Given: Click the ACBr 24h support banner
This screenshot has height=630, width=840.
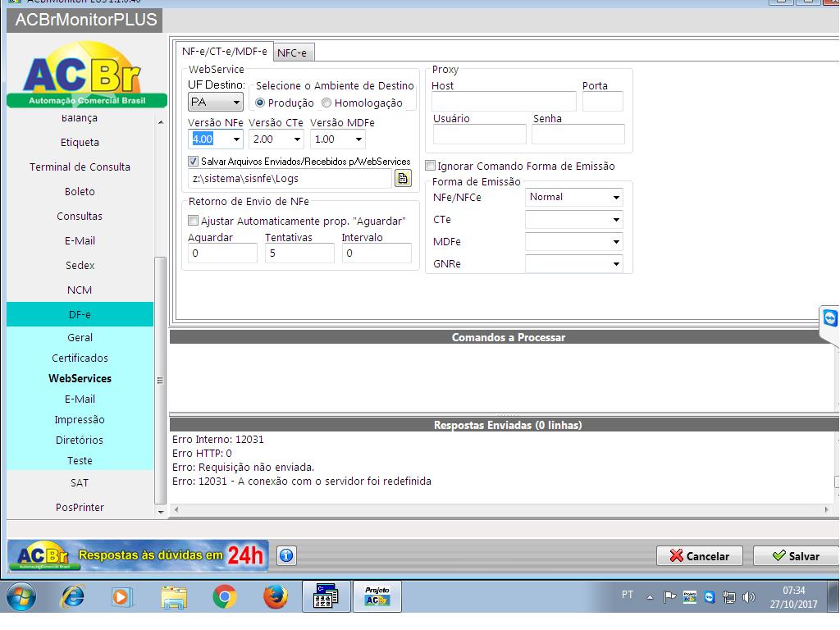Looking at the screenshot, I should pyautogui.click(x=138, y=555).
